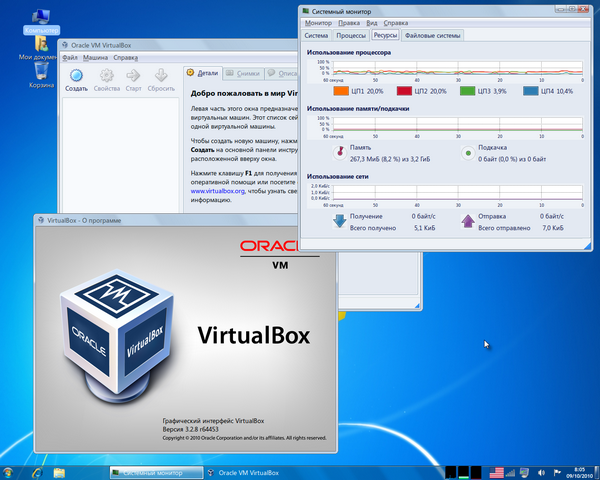Switch to the Система tab
The image size is (600, 480).
coord(316,36)
